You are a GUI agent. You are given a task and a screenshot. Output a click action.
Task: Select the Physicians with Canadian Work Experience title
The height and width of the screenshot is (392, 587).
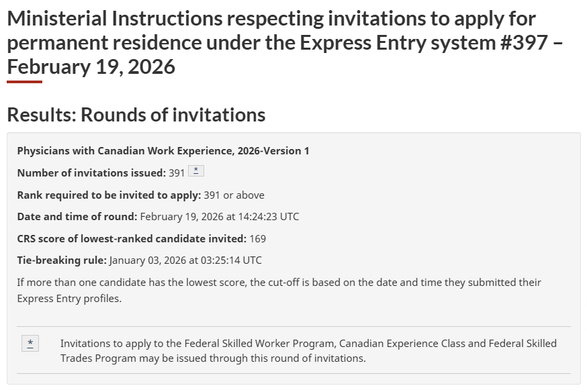tap(163, 150)
